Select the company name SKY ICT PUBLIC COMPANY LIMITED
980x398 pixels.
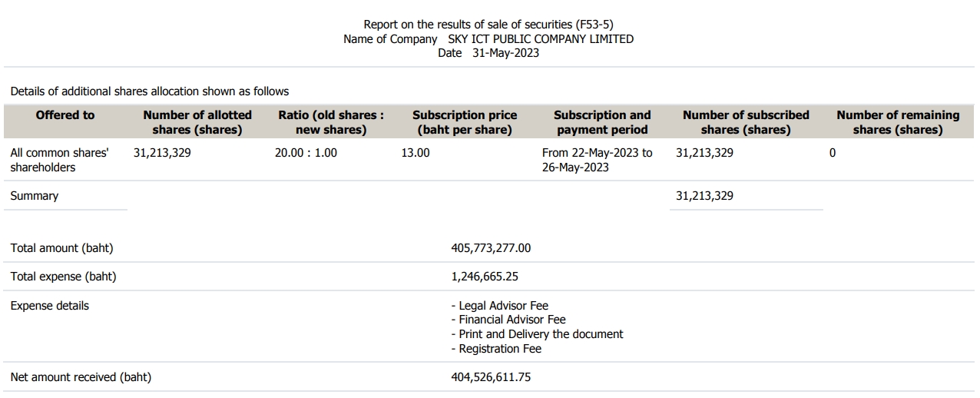point(541,39)
